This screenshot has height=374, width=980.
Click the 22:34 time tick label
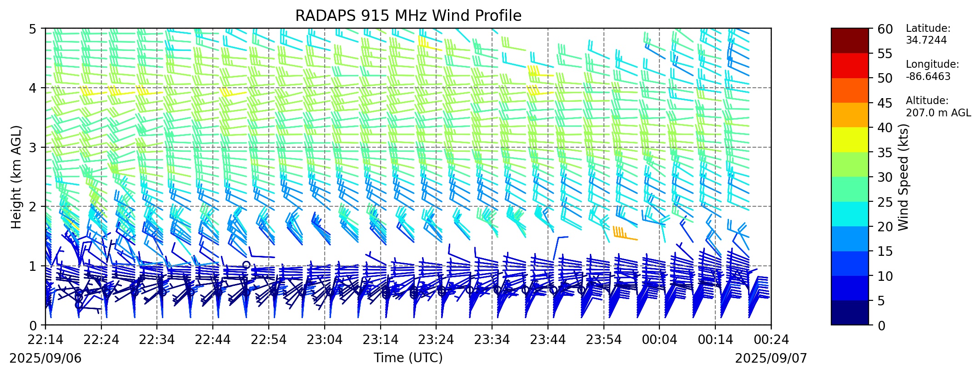(157, 339)
